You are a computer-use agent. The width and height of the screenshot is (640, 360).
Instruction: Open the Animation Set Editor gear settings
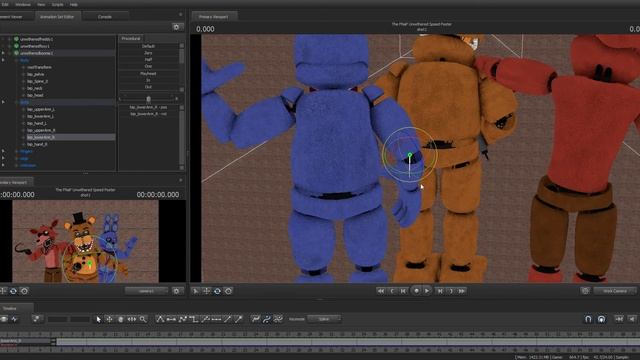click(176, 27)
